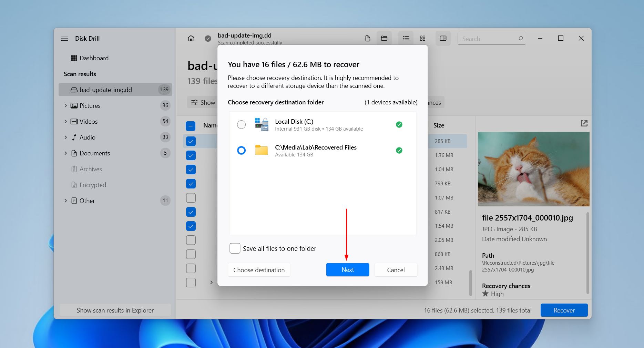Expand the 159 MB folder row

coord(211,283)
